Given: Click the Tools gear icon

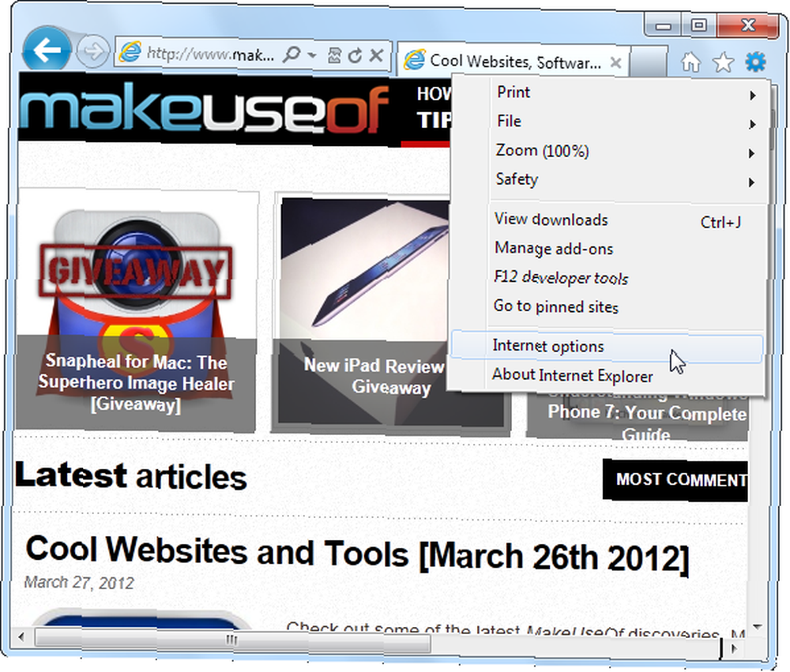Looking at the screenshot, I should coord(755,62).
